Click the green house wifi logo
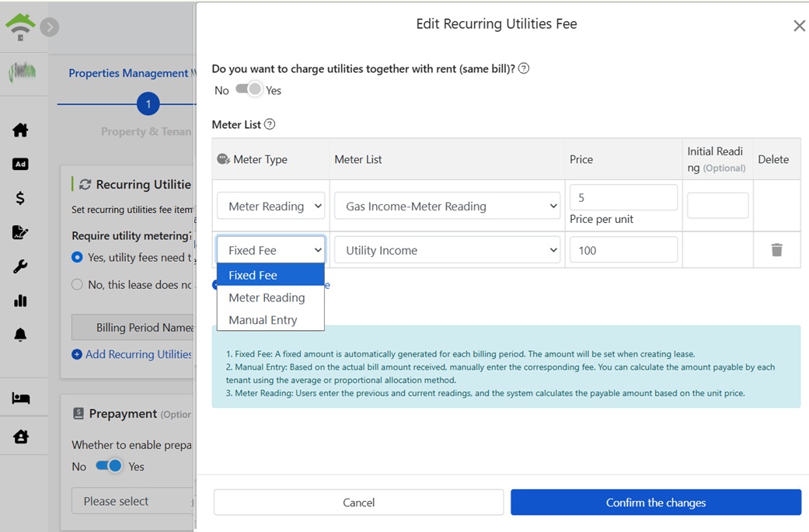The height and width of the screenshot is (532, 809). [20, 27]
